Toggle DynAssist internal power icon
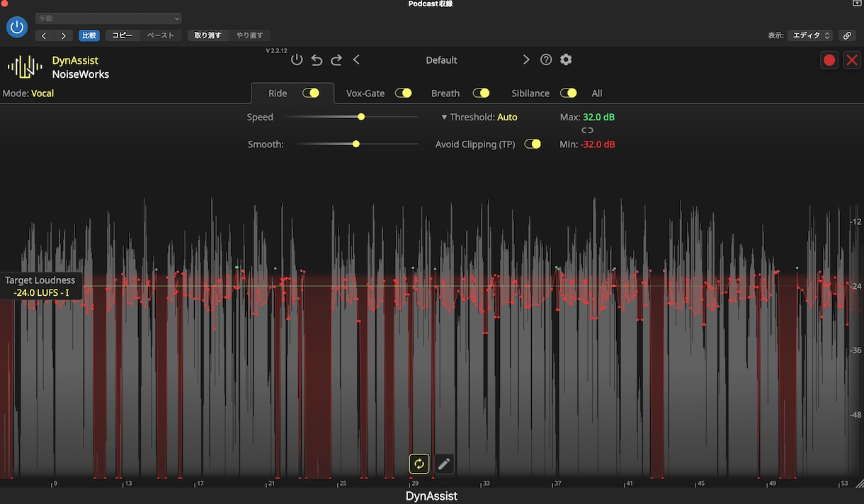 tap(297, 60)
